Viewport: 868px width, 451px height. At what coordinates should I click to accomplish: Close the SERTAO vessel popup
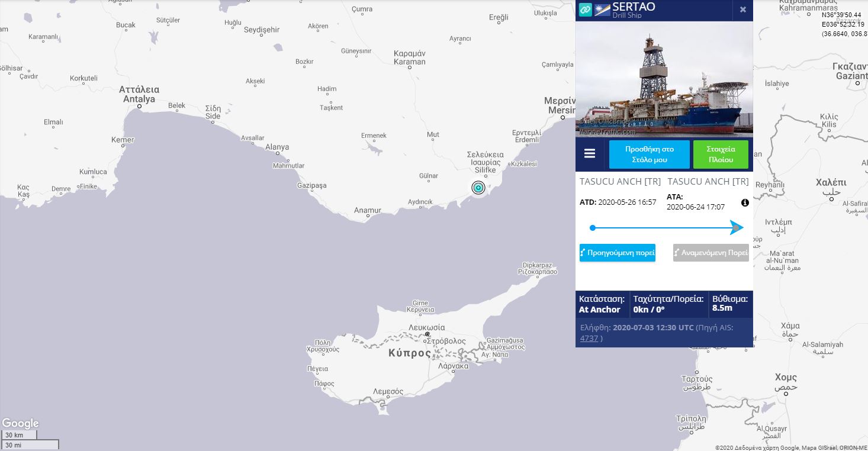coord(742,10)
